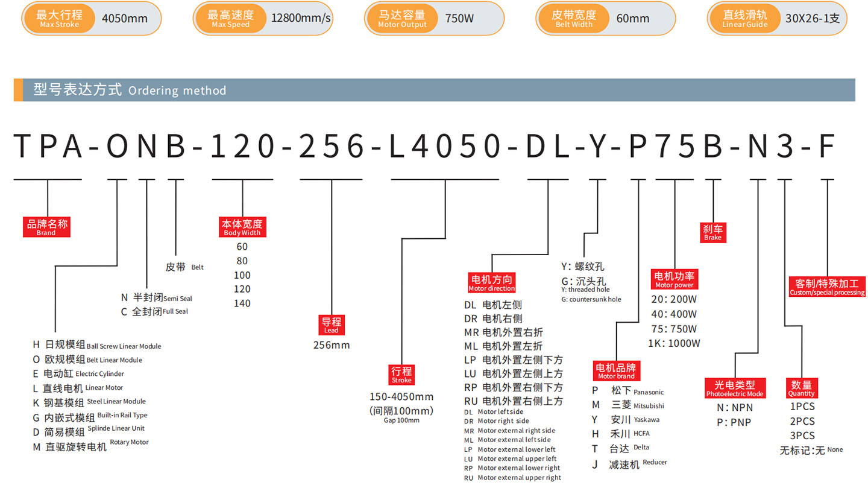Click the Motor Output orange badge
The image size is (868, 485).
tap(402, 18)
